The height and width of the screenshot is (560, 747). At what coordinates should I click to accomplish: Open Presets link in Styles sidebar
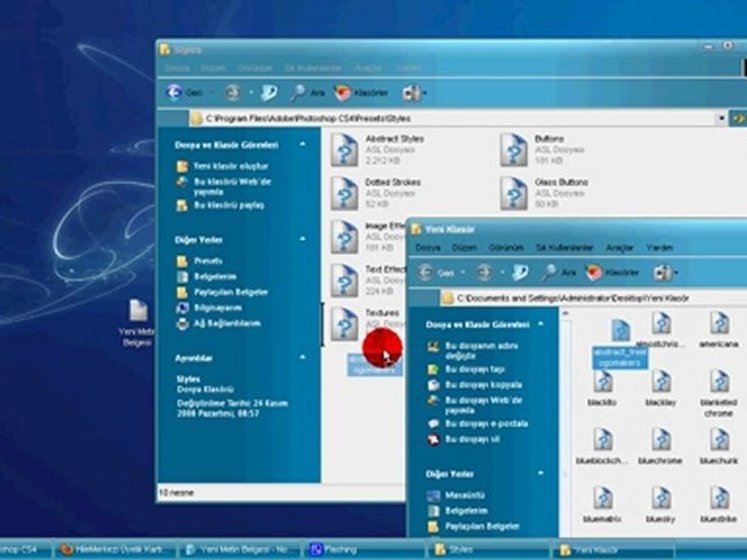coord(200,261)
